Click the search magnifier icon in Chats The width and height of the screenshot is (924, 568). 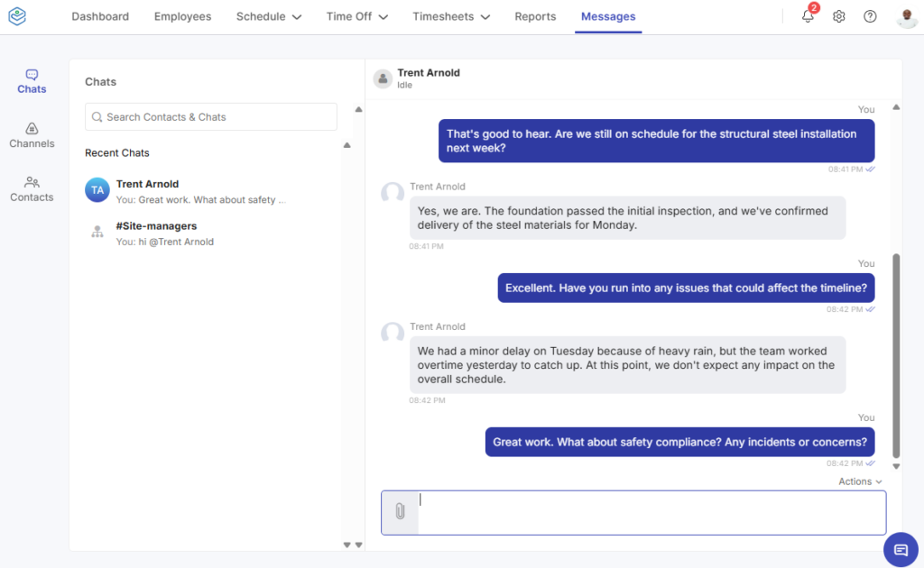click(97, 117)
